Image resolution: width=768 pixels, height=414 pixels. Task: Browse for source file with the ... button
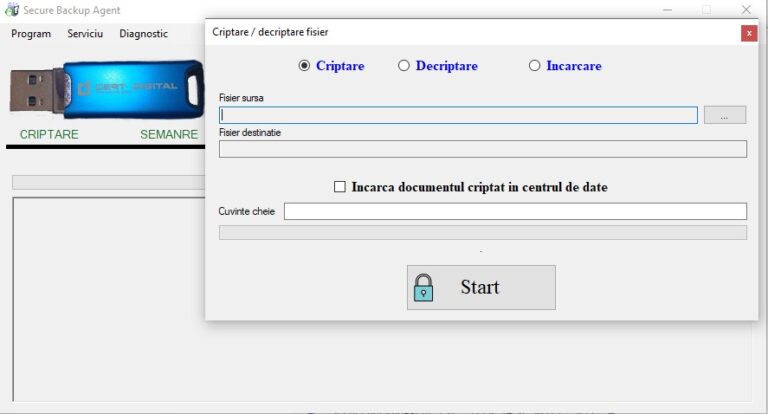724,115
